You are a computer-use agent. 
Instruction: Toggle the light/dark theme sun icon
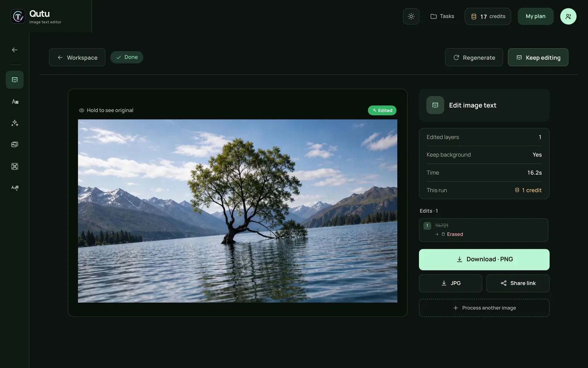pos(411,16)
